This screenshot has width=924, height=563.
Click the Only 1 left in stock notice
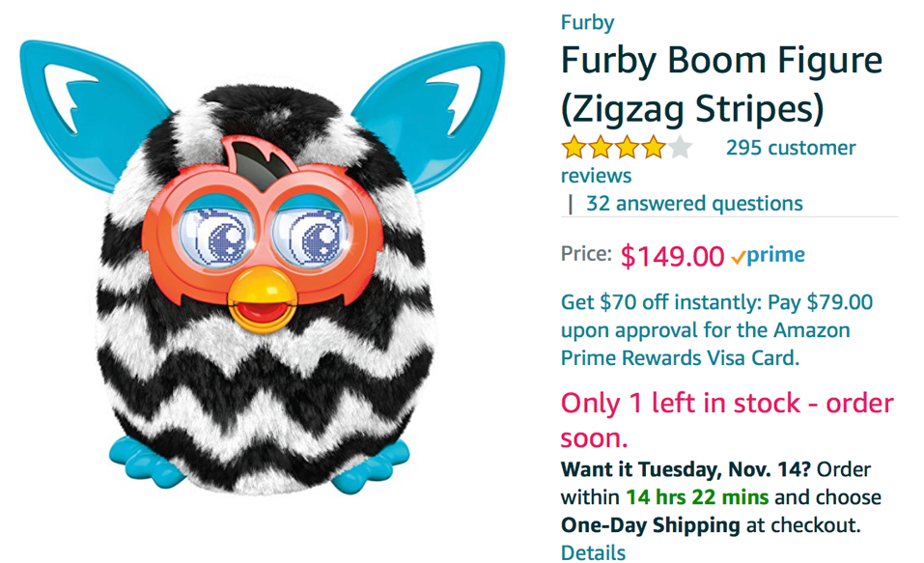pyautogui.click(x=727, y=421)
